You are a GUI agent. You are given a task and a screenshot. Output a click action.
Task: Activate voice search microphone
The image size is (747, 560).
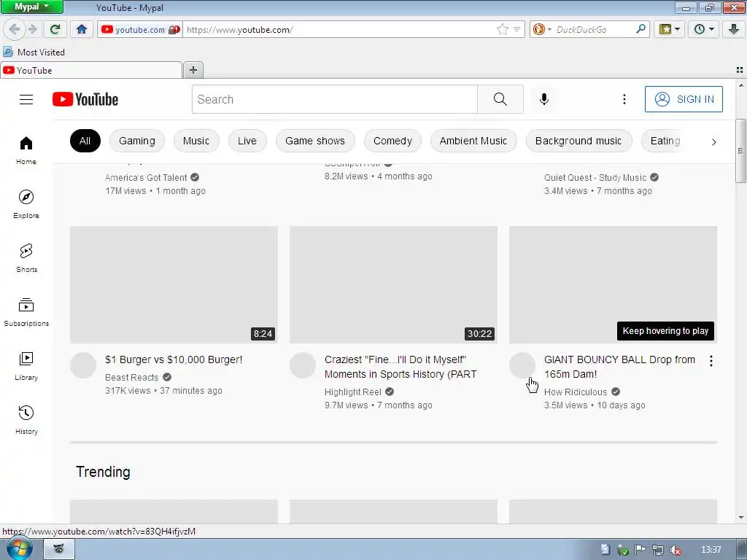544,99
